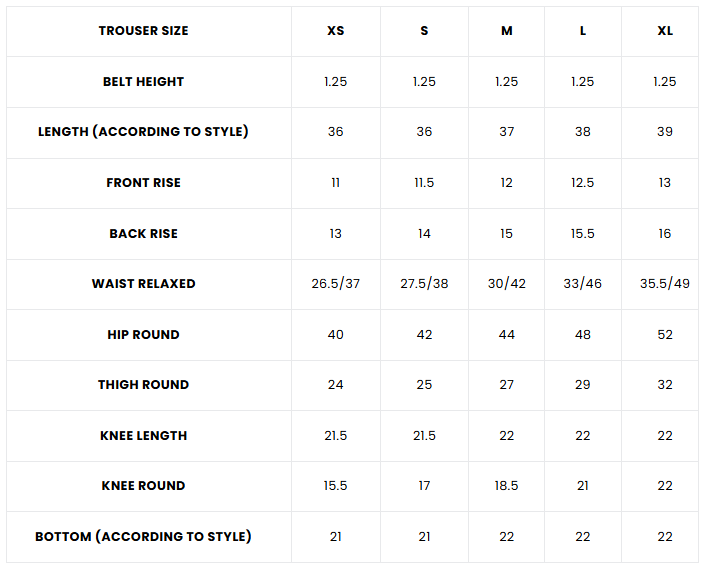
Task: Select the XL size column header
Action: (664, 31)
